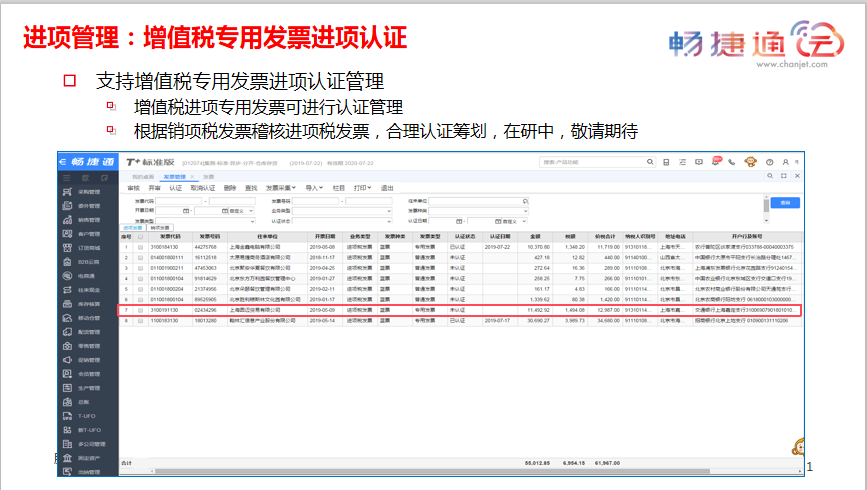Tick the checkbox for the row of invoice number 91814629
This screenshot has height=490, width=867.
point(140,279)
